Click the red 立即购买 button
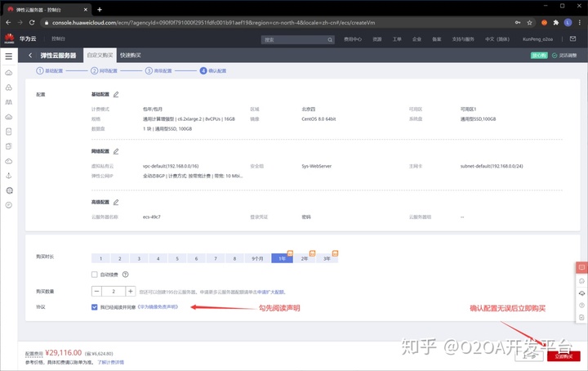Image resolution: width=588 pixels, height=371 pixels. pos(563,356)
